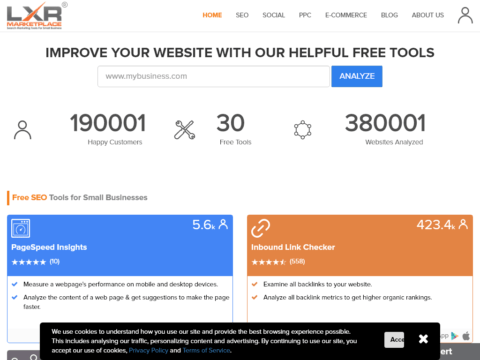
Task: Click user icon beside 5.6k count
Action: 223,224
